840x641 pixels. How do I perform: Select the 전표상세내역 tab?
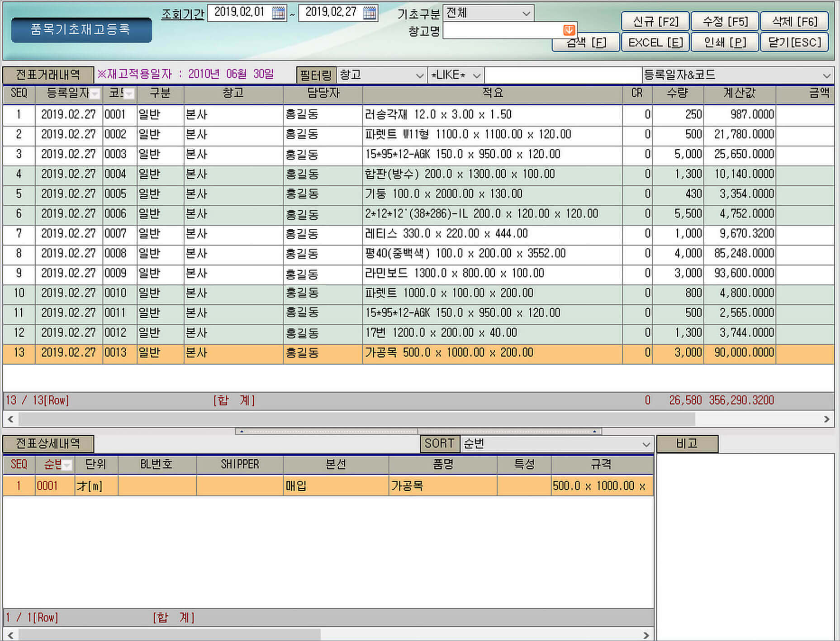click(x=48, y=443)
